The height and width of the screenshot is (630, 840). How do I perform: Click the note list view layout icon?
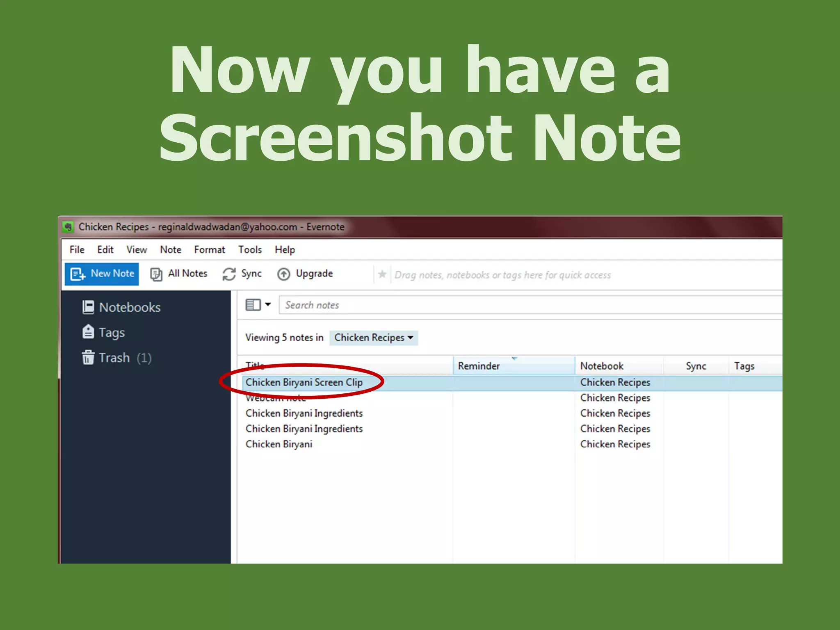[253, 305]
